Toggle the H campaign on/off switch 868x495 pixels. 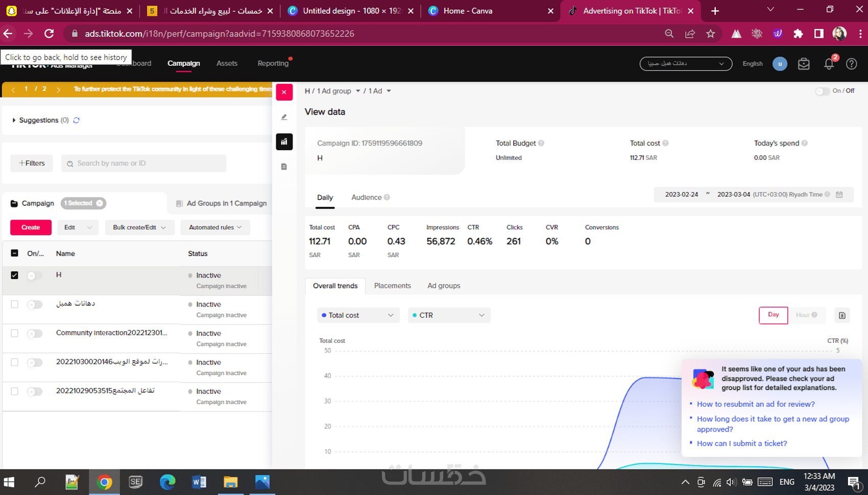pos(35,276)
